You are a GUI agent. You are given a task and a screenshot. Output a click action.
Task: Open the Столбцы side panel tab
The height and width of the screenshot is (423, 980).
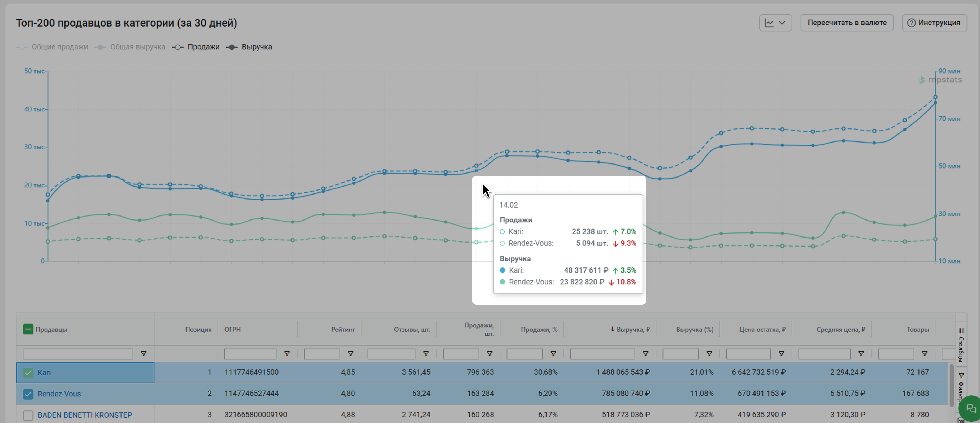(961, 345)
